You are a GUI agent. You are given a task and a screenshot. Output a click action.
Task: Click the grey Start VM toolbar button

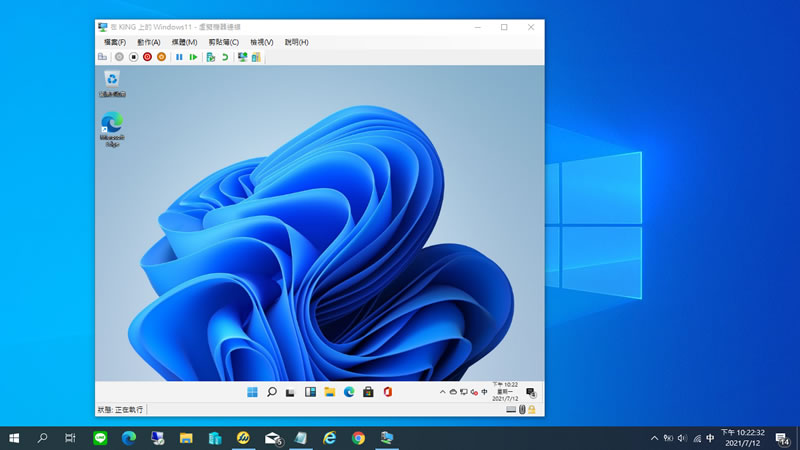(119, 57)
